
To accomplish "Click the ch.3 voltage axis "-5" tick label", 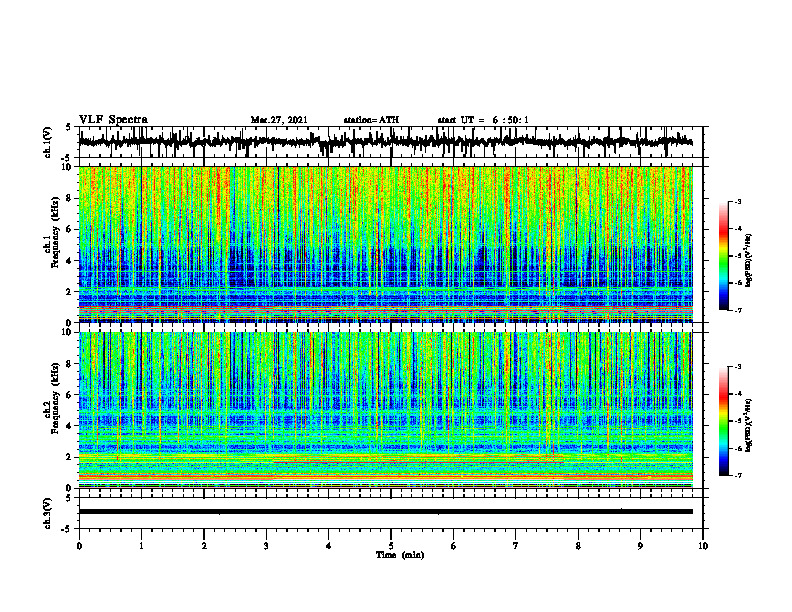I will tap(67, 529).
